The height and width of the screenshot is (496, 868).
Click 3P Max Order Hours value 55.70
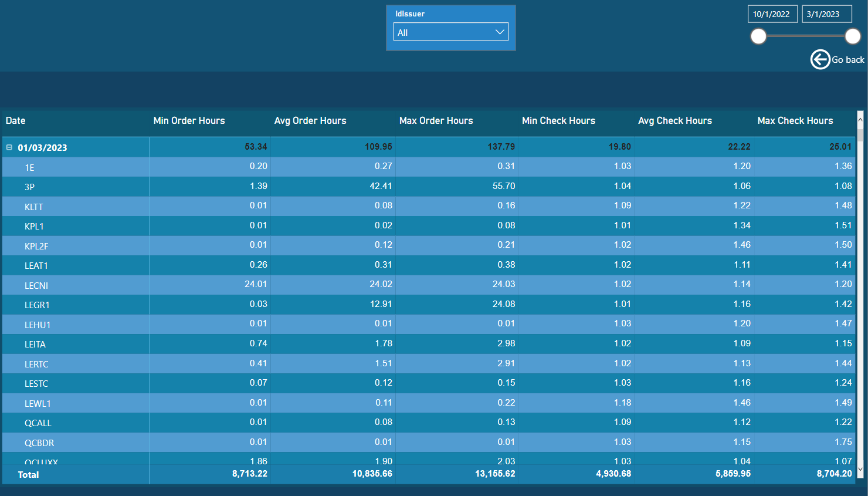point(504,186)
